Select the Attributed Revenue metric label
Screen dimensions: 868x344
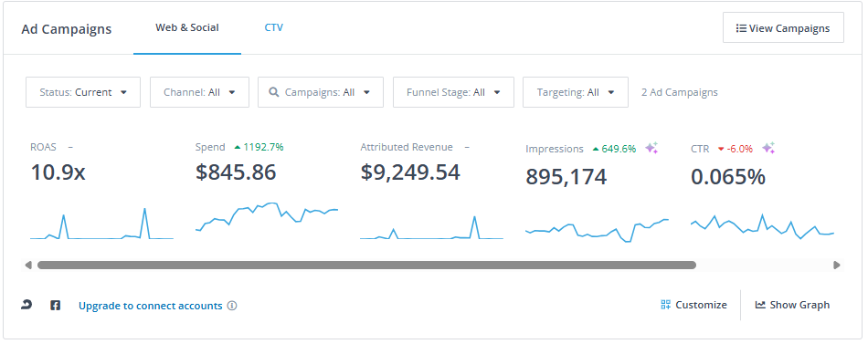coord(407,147)
